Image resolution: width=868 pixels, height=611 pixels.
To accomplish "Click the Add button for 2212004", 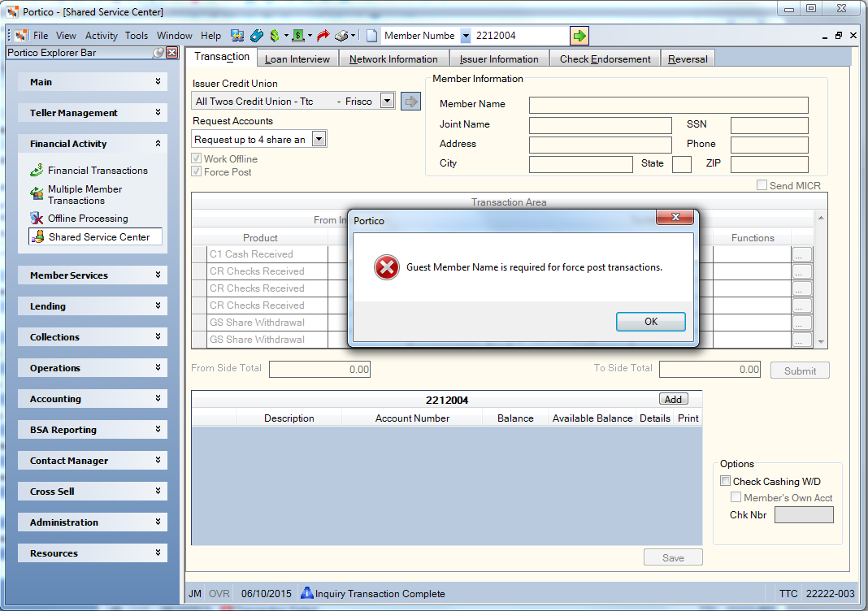I will [673, 399].
